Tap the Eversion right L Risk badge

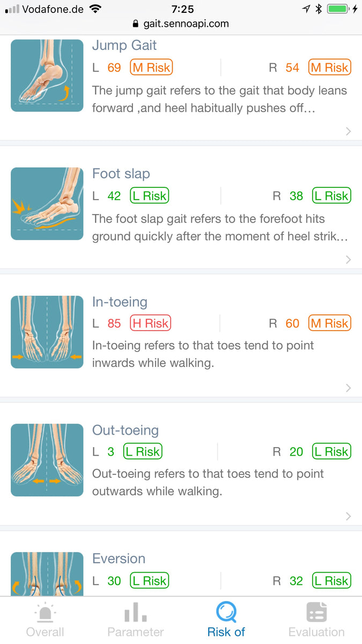(x=331, y=581)
